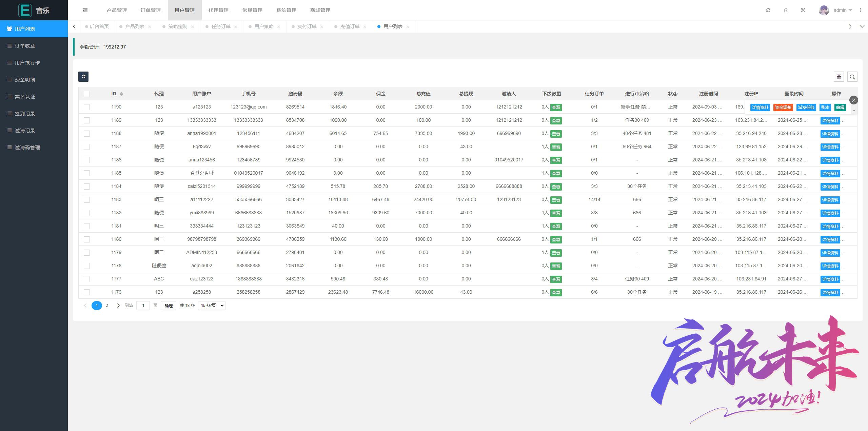Screen dimensions: 868x431
Task: Close the 支付订单 tab
Action: coord(322,27)
